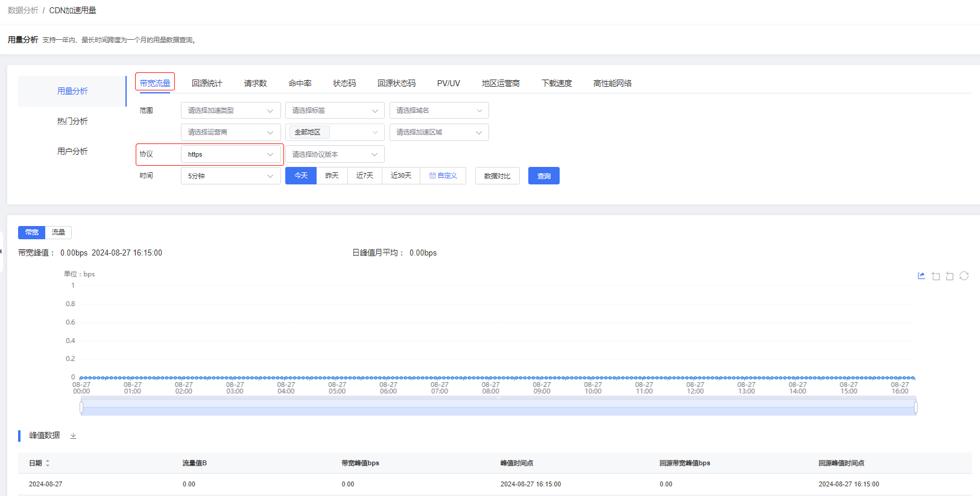Open the PV/UV tab
Image resolution: width=980 pixels, height=496 pixels.
click(449, 83)
